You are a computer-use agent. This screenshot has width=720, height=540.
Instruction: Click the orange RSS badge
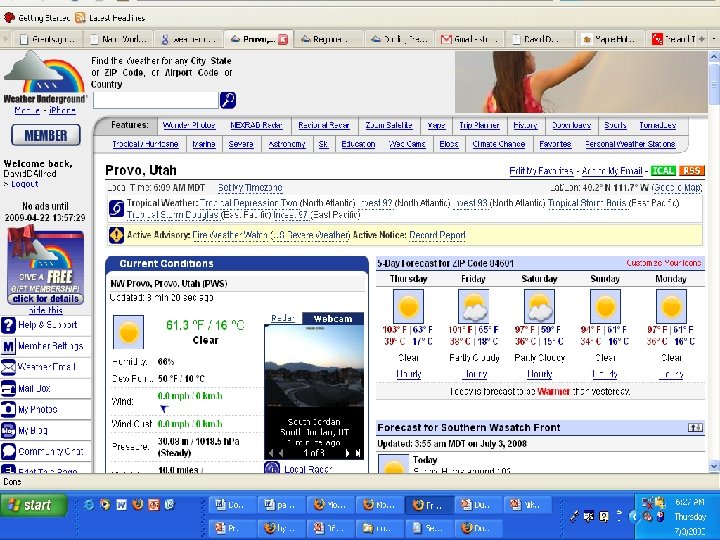[x=692, y=171]
